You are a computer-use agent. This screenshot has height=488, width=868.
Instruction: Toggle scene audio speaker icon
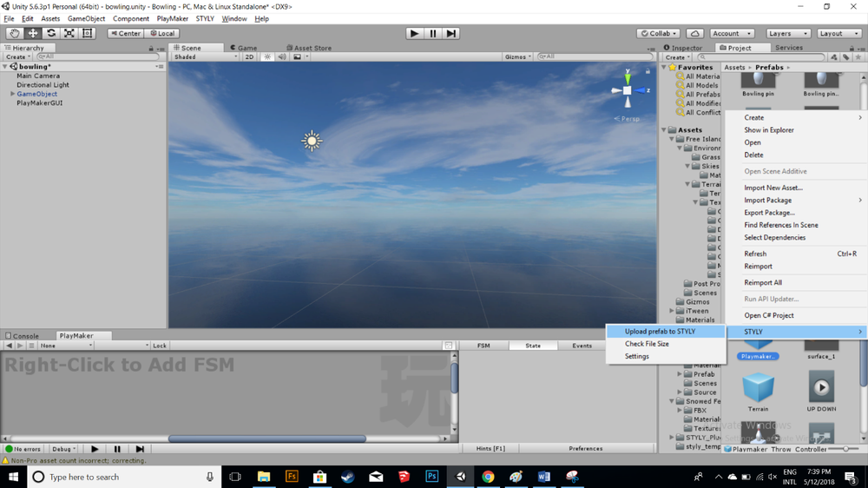(x=282, y=56)
